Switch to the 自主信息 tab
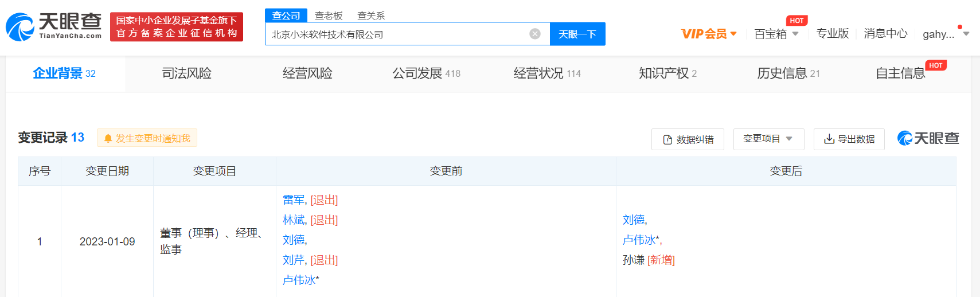This screenshot has height=297, width=980. [x=900, y=73]
